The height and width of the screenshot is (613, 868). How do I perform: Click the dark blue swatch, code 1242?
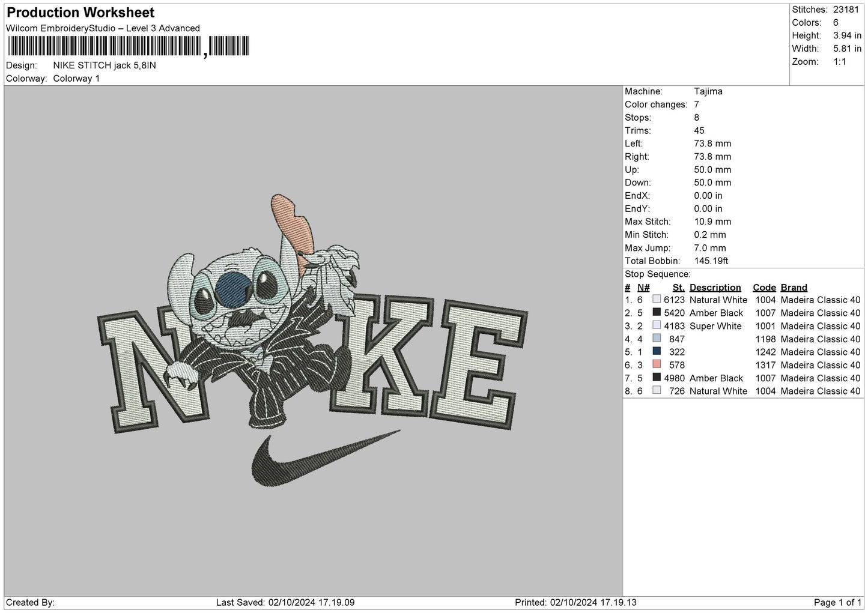tap(657, 352)
